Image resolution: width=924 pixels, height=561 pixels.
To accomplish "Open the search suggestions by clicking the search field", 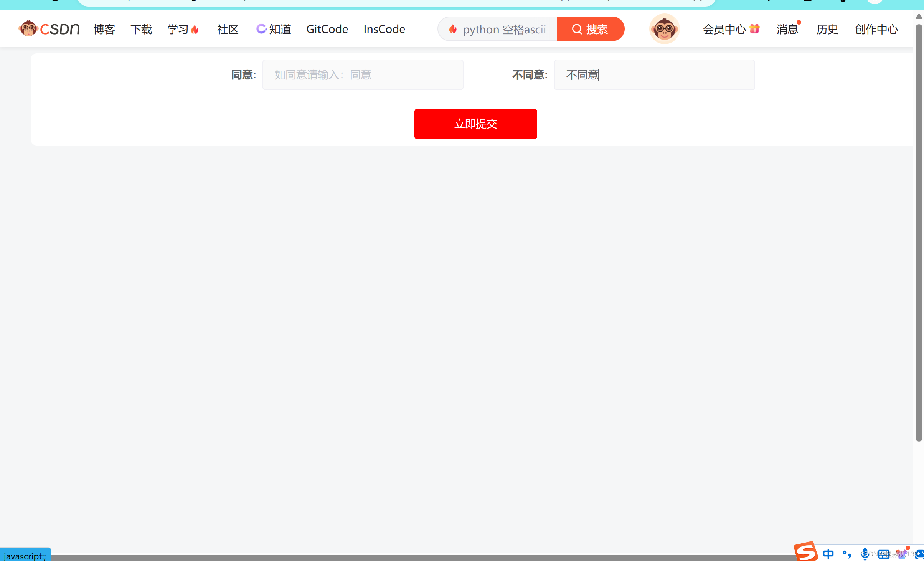I will (x=503, y=29).
